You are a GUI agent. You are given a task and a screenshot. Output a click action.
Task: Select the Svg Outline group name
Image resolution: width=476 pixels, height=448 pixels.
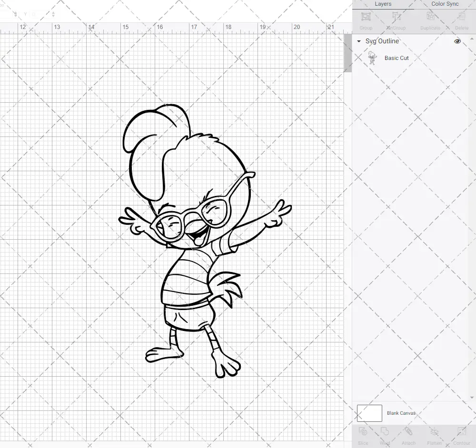click(x=382, y=41)
